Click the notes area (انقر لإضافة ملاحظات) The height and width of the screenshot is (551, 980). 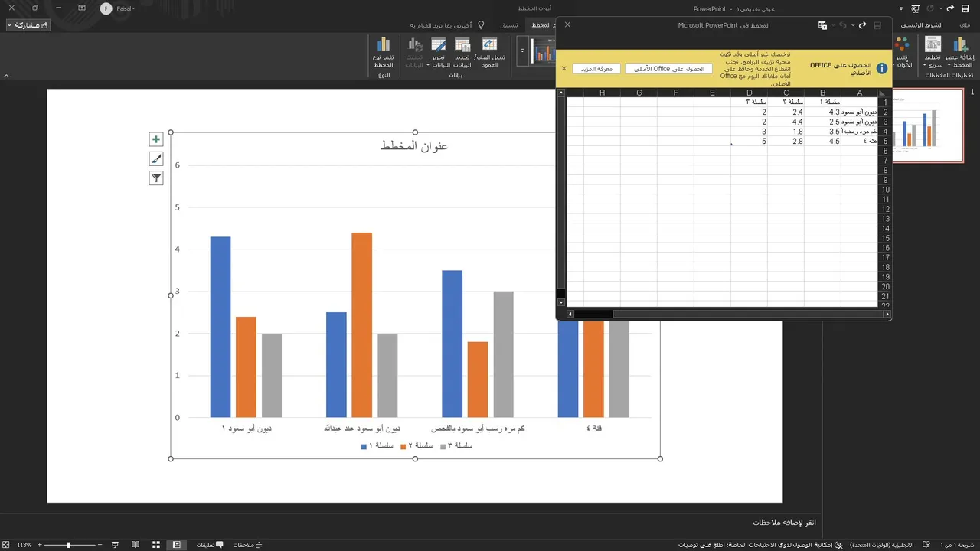tap(784, 522)
